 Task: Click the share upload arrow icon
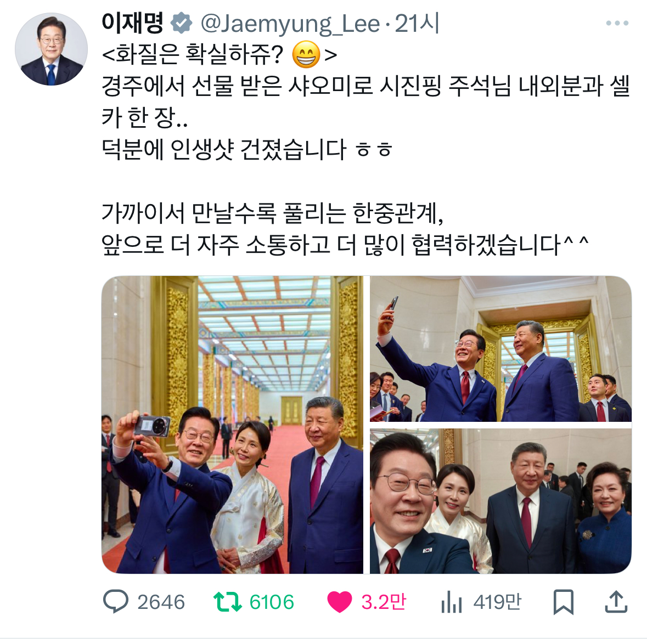[x=616, y=602]
